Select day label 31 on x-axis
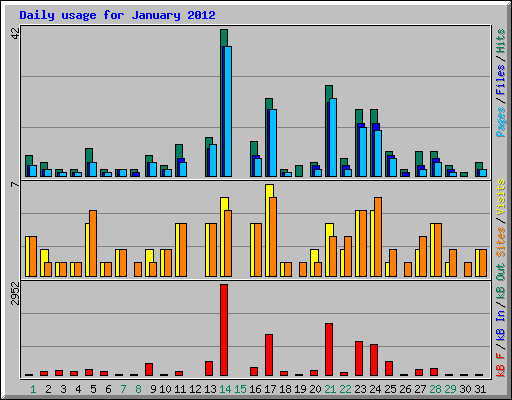The width and height of the screenshot is (512, 400). tap(480, 389)
